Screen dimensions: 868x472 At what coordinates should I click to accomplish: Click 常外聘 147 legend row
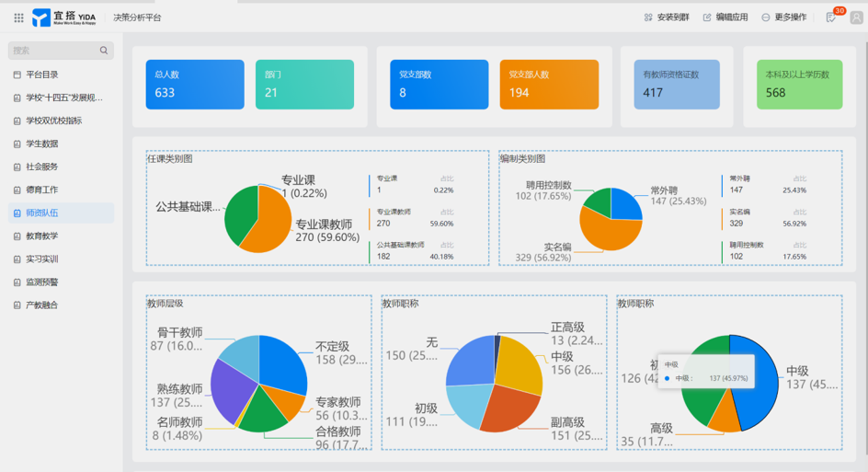tap(764, 185)
